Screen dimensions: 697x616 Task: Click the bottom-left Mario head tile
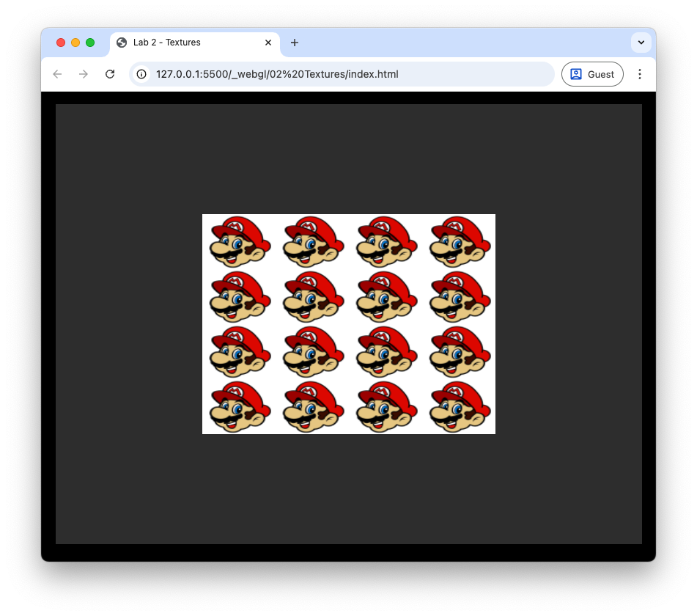pos(240,406)
